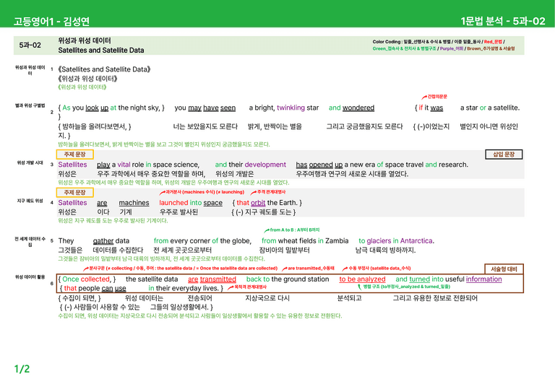This screenshot has width=555, height=392.
Task: Click the bold subtitle 'Satellites and Satellite Data'
Action: click(101, 51)
